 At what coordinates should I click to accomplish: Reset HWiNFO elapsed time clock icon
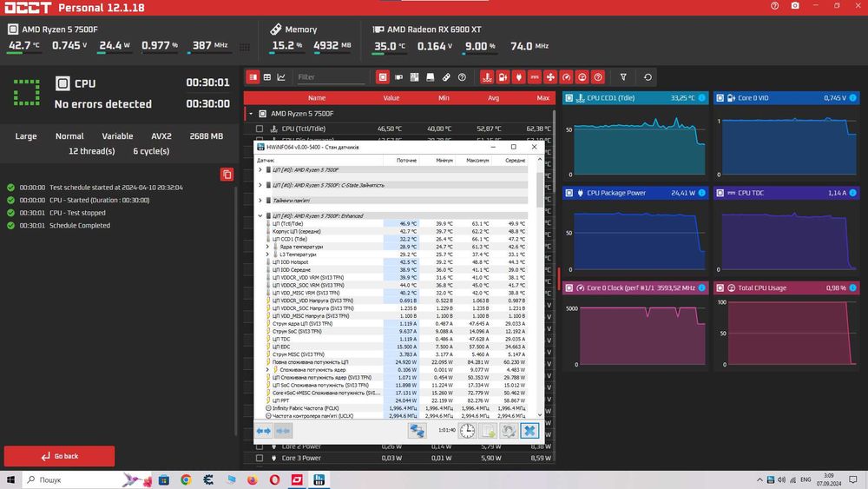pyautogui.click(x=467, y=431)
